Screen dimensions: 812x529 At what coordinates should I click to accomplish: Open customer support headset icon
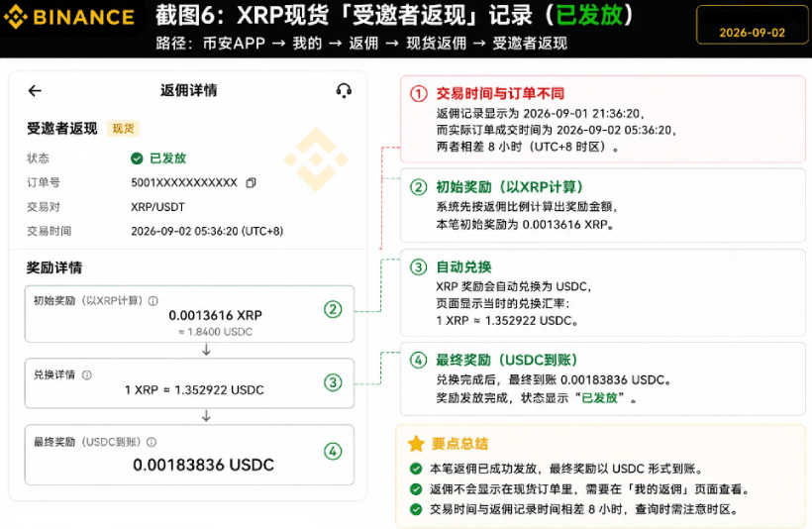coord(344,91)
